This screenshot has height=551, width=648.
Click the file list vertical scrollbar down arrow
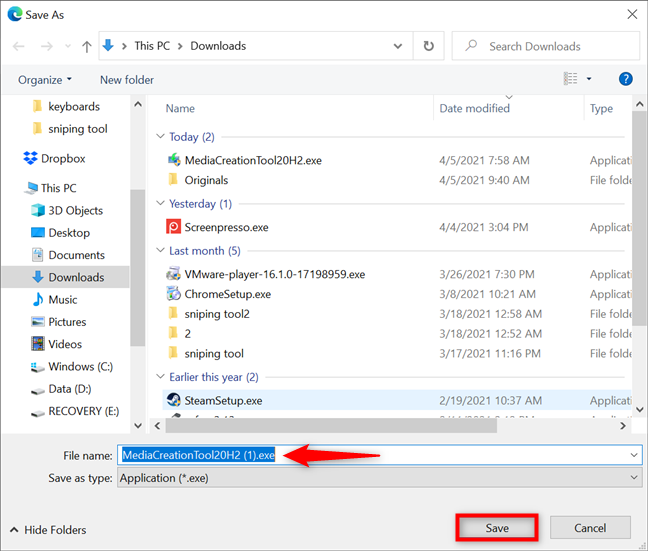(x=639, y=410)
